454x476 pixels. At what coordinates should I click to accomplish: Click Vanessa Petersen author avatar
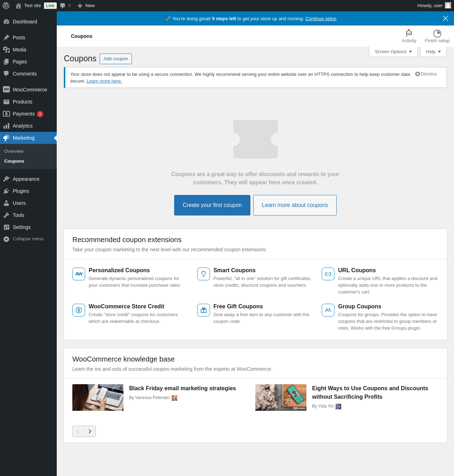pyautogui.click(x=175, y=398)
